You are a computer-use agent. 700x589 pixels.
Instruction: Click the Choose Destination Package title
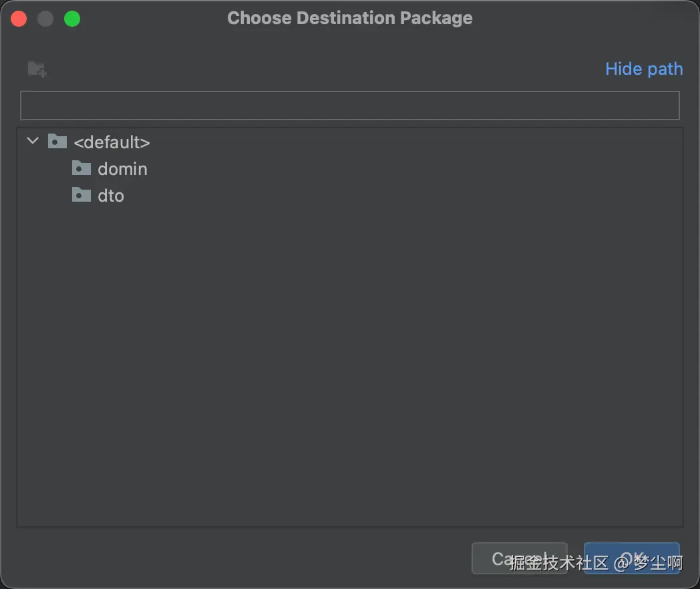(349, 19)
